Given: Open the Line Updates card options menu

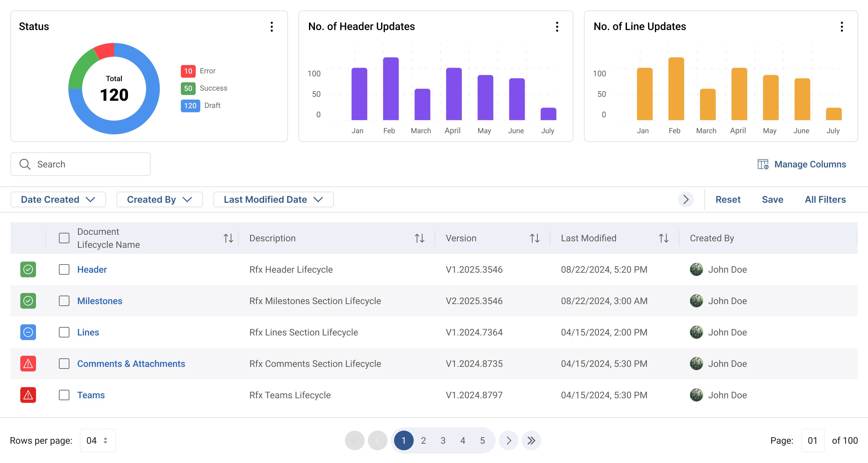Looking at the screenshot, I should tap(842, 26).
